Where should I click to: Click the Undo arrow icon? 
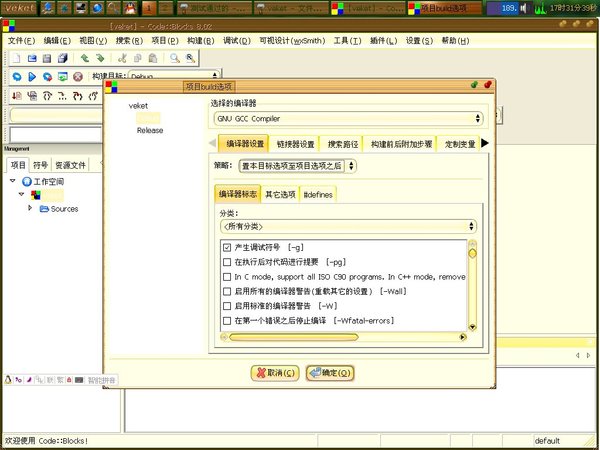[85, 59]
